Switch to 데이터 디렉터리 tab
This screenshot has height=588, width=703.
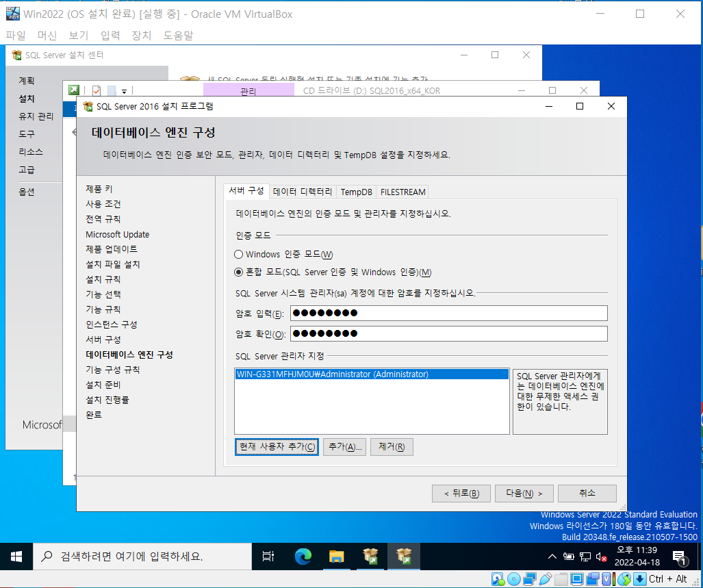pos(302,192)
